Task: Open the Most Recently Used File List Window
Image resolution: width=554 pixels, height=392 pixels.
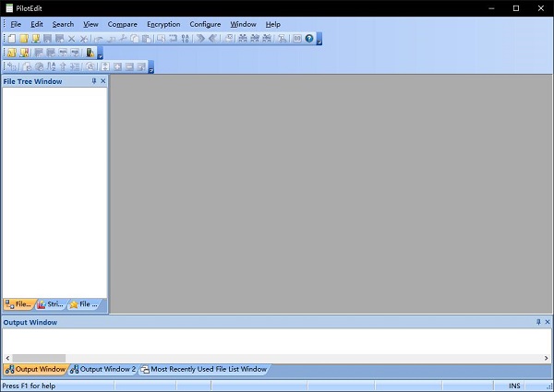Action: point(203,370)
